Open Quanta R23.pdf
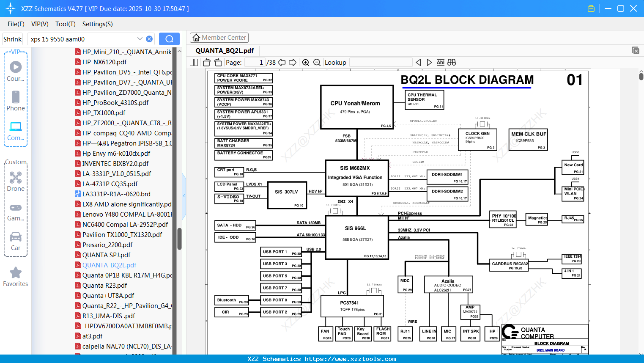This screenshot has width=644, height=363. click(x=104, y=285)
